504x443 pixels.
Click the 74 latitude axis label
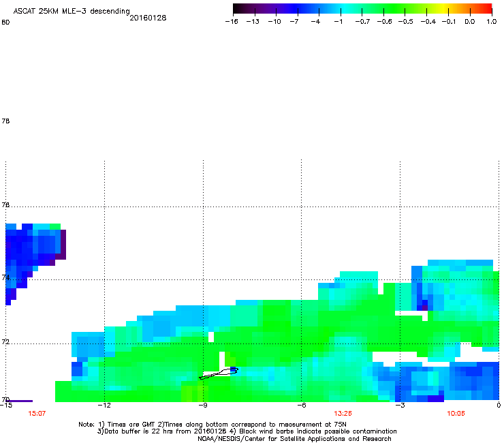click(5, 277)
